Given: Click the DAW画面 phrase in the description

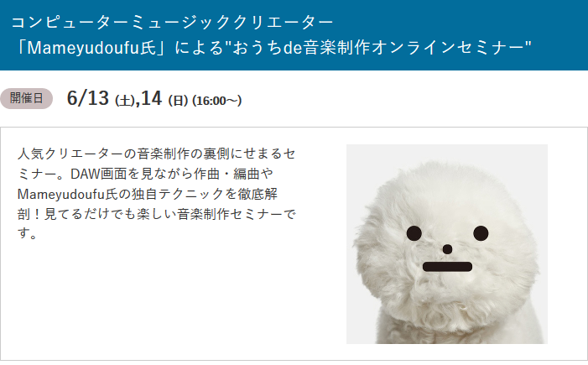Looking at the screenshot, I should pyautogui.click(x=99, y=174).
